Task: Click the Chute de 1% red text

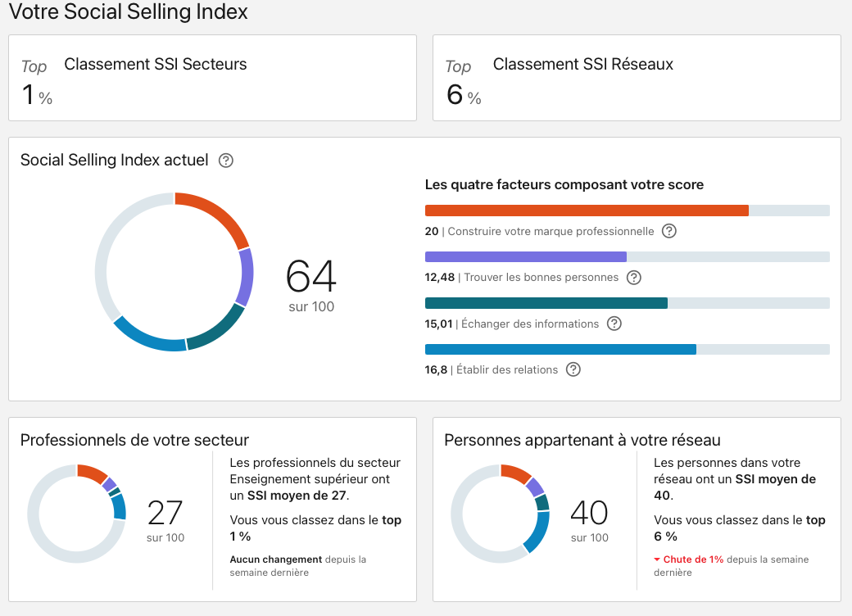Action: tap(693, 559)
